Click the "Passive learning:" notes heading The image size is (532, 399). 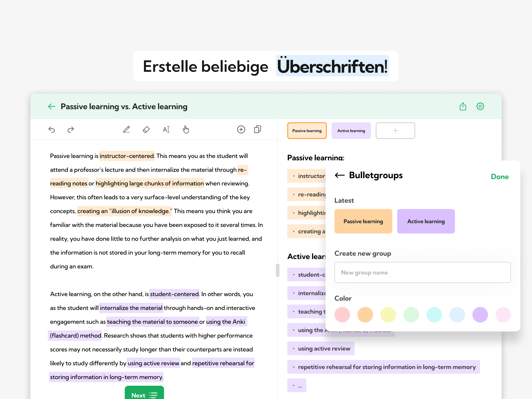pos(316,158)
